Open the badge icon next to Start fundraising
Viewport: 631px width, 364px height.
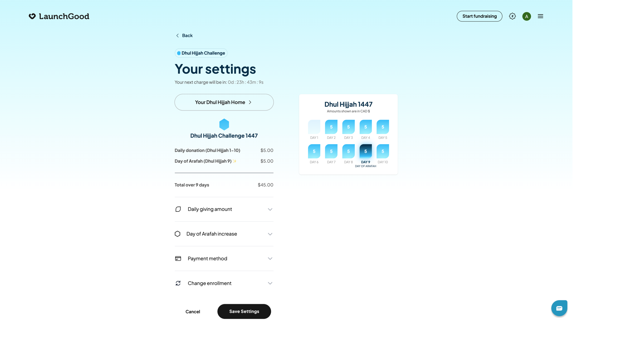tap(512, 16)
